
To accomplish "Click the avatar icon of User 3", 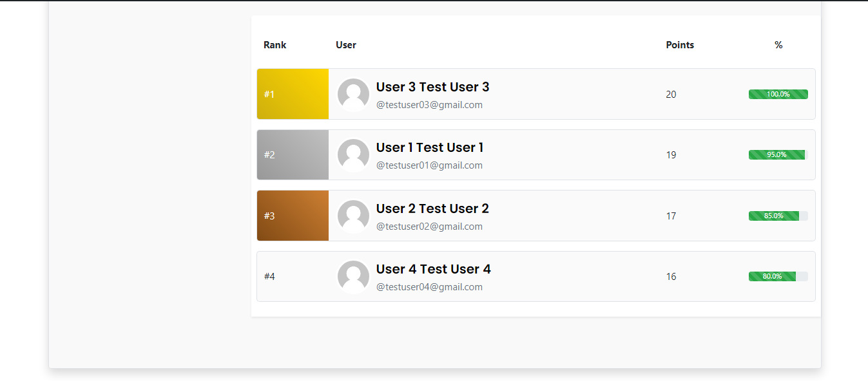I will 353,95.
